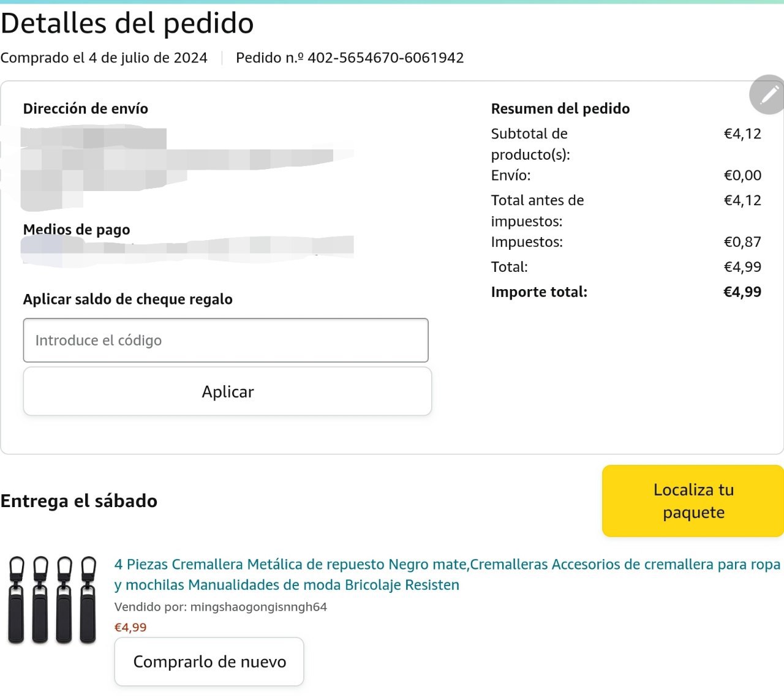Click the order number 402-5654670-6061942

[x=385, y=58]
